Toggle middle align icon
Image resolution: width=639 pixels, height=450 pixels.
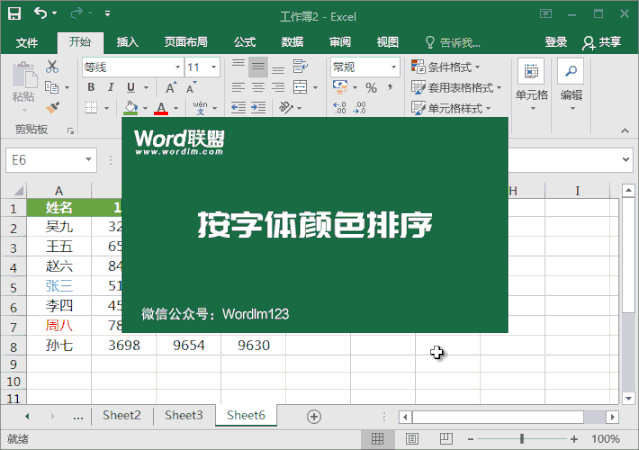pos(258,66)
